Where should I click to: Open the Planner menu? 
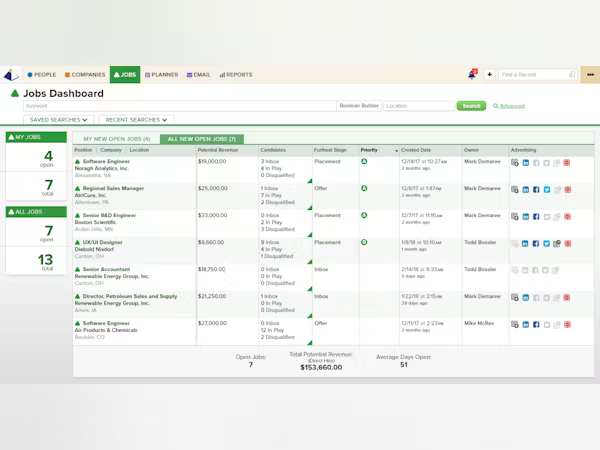pyautogui.click(x=161, y=75)
